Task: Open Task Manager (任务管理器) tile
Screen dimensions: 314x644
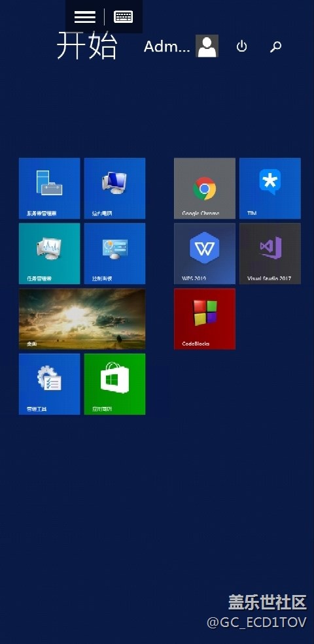Action: pos(49,253)
